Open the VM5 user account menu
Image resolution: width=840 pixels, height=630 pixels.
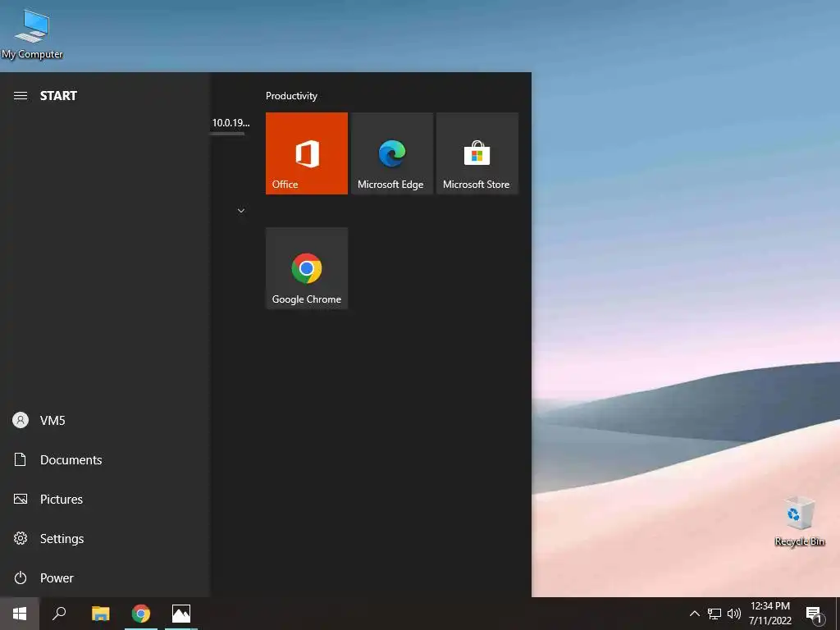pos(104,421)
